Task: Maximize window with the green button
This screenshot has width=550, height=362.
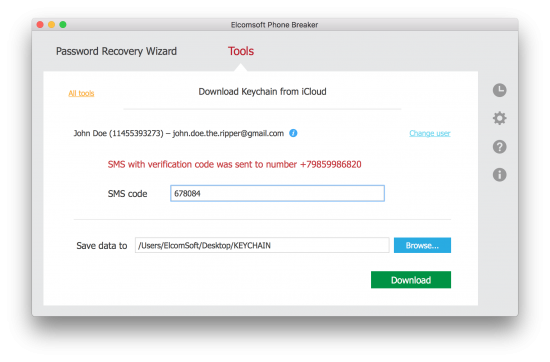Action: (63, 25)
